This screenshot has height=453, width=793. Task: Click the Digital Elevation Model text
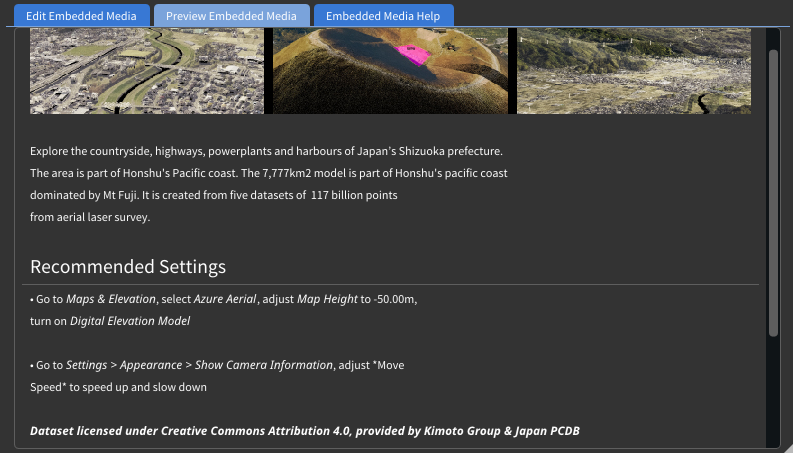tap(130, 321)
